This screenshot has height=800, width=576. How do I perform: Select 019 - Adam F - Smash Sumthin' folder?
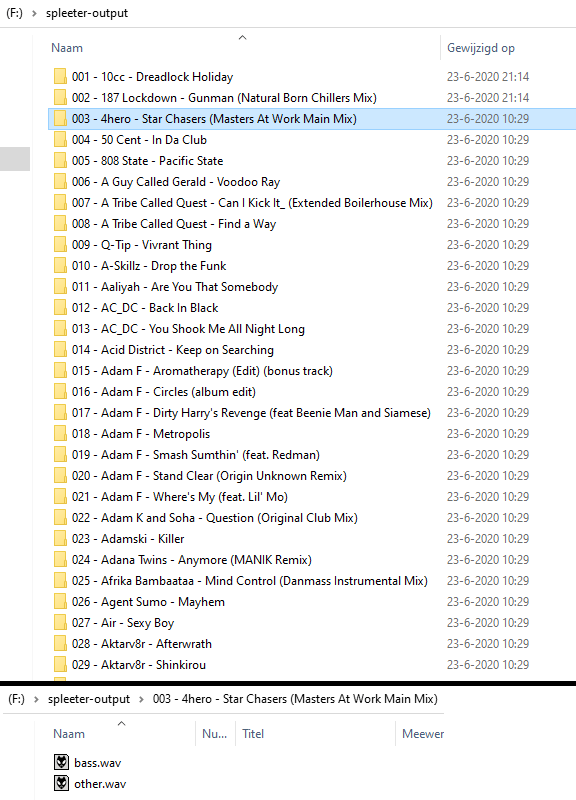point(196,455)
